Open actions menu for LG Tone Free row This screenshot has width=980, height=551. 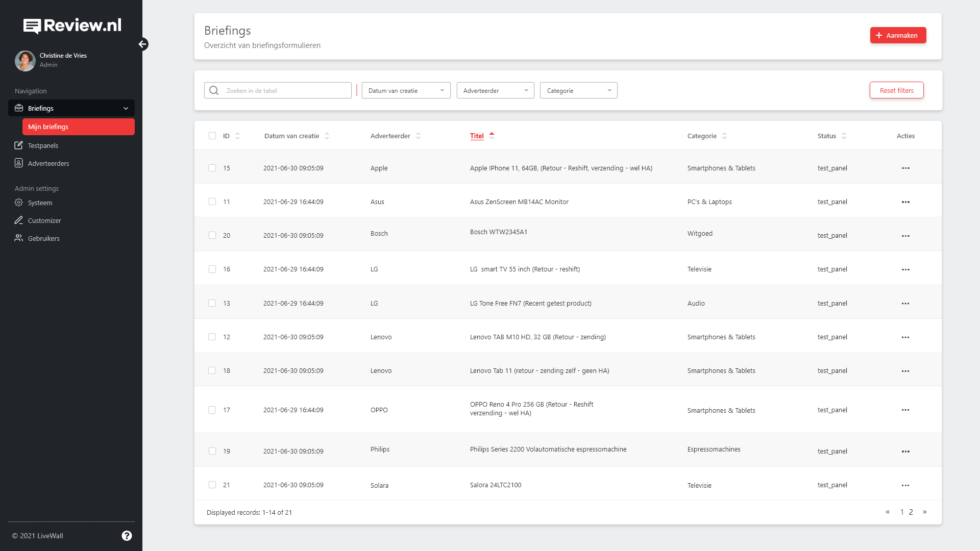point(905,304)
